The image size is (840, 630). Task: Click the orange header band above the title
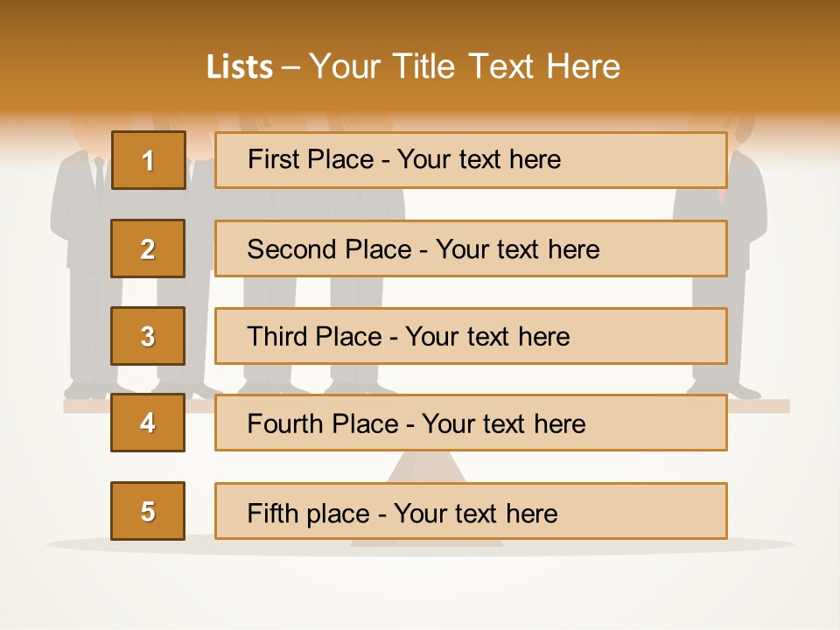pos(420,22)
